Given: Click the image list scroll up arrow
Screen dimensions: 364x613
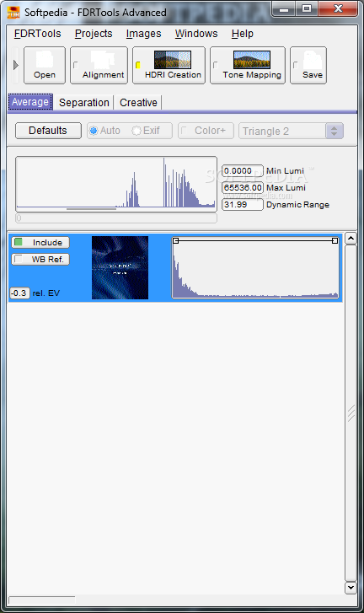Looking at the screenshot, I should (351, 239).
